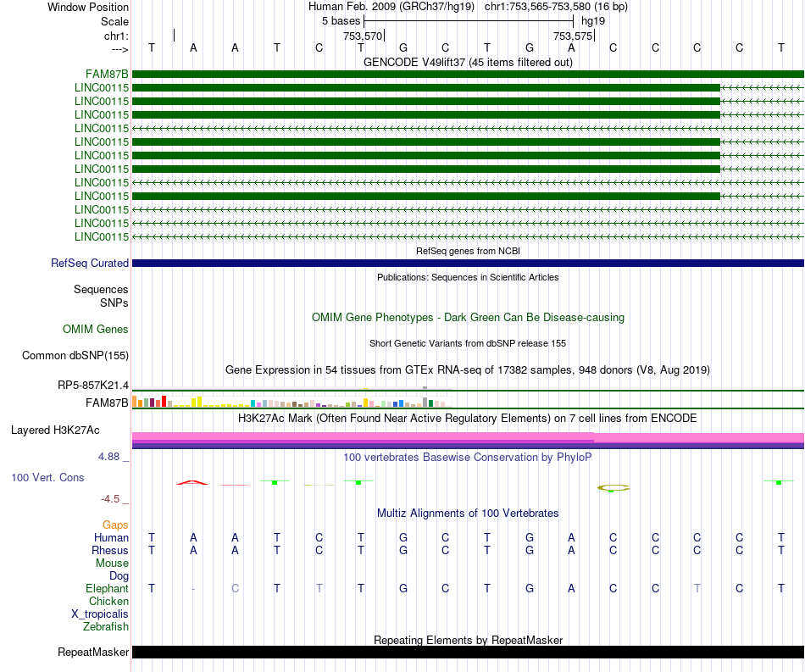
Task: Click the OMIM Genes track label
Action: 95,329
